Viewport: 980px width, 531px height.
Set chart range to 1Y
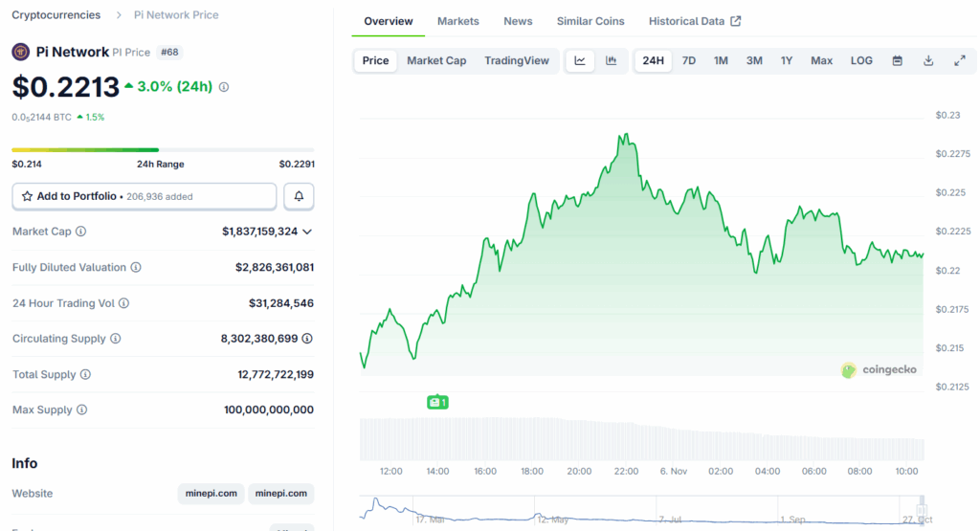coord(787,60)
